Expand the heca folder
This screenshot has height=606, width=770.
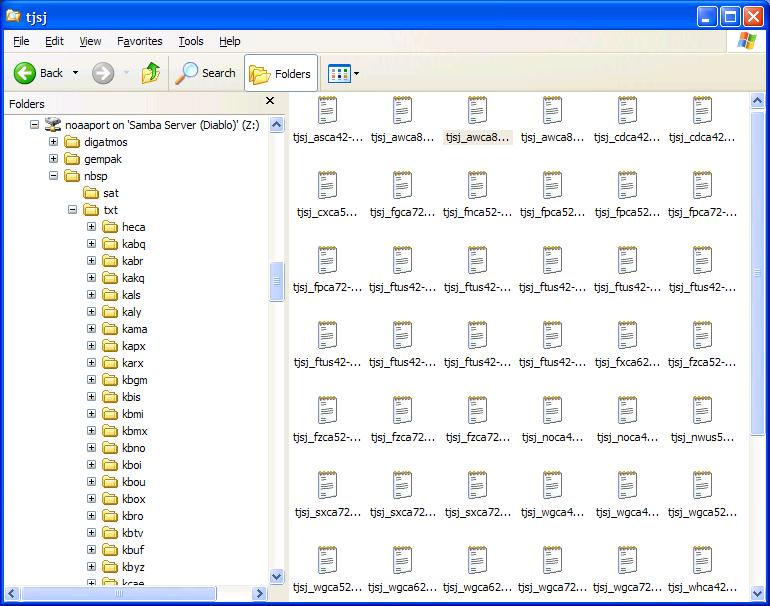[91, 227]
